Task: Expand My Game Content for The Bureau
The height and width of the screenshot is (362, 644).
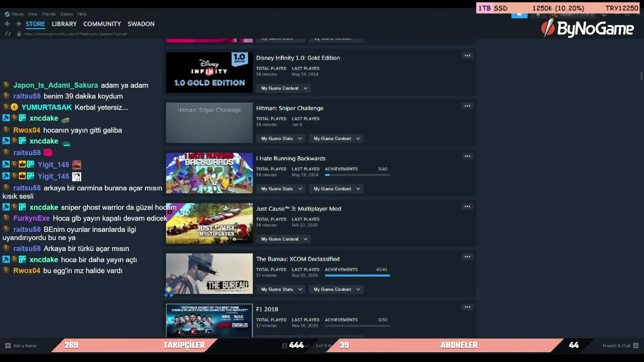Action: (337, 290)
